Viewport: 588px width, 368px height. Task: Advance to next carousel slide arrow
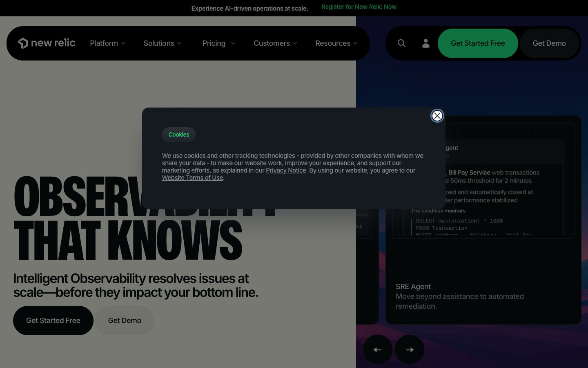pyautogui.click(x=410, y=350)
